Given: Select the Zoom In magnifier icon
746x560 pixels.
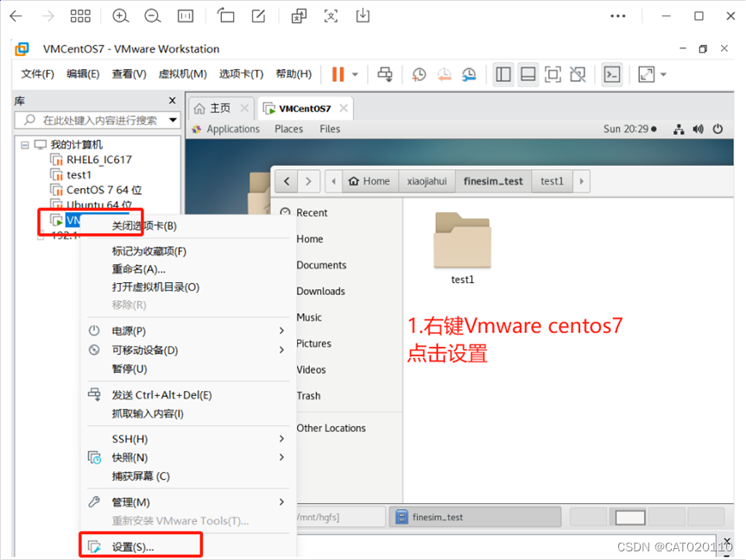Looking at the screenshot, I should pyautogui.click(x=121, y=16).
